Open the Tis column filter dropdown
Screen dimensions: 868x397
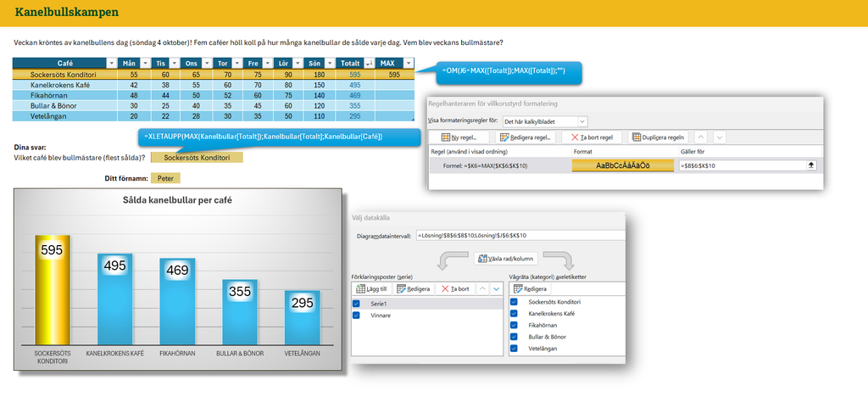coord(175,63)
